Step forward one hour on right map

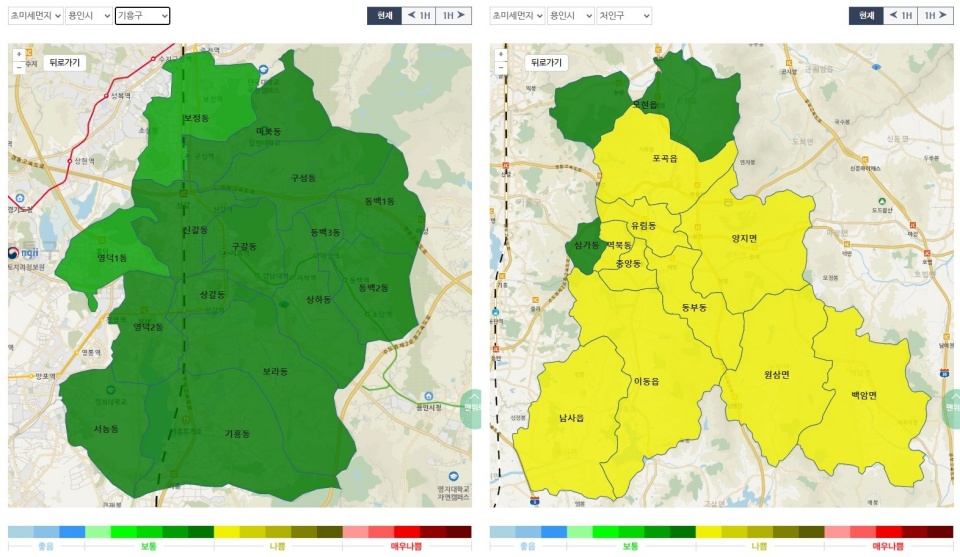pos(936,16)
